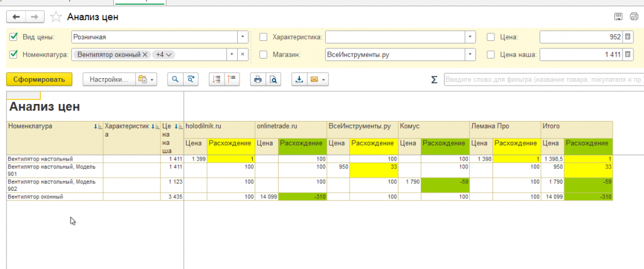This screenshot has height=269, width=644.
Task: Clear the Номенклатура field with the X
Action: [242, 54]
